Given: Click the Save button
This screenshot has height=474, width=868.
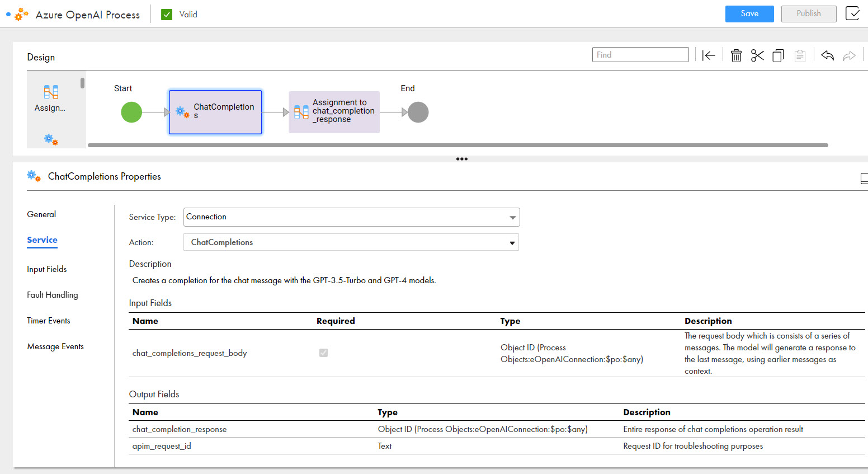Looking at the screenshot, I should click(x=749, y=14).
